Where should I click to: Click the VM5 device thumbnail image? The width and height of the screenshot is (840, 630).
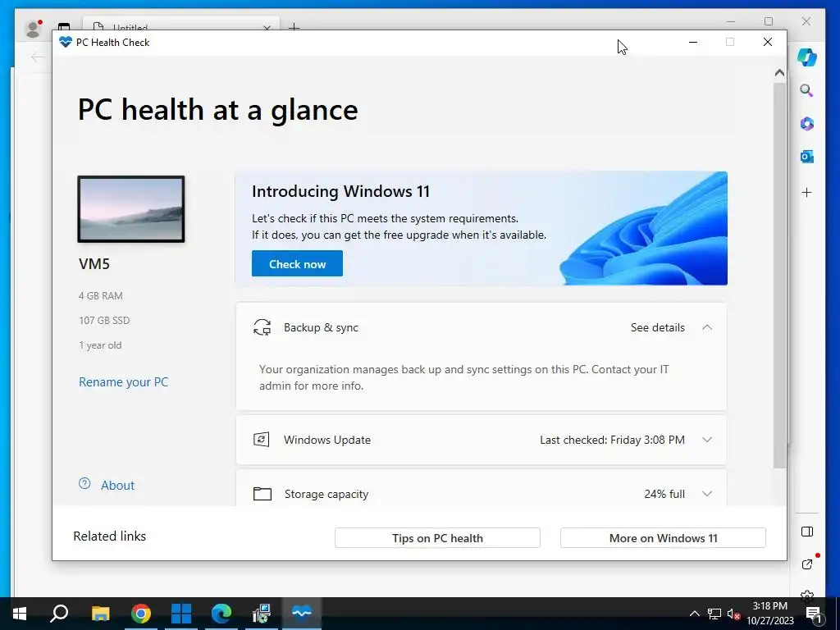(131, 209)
